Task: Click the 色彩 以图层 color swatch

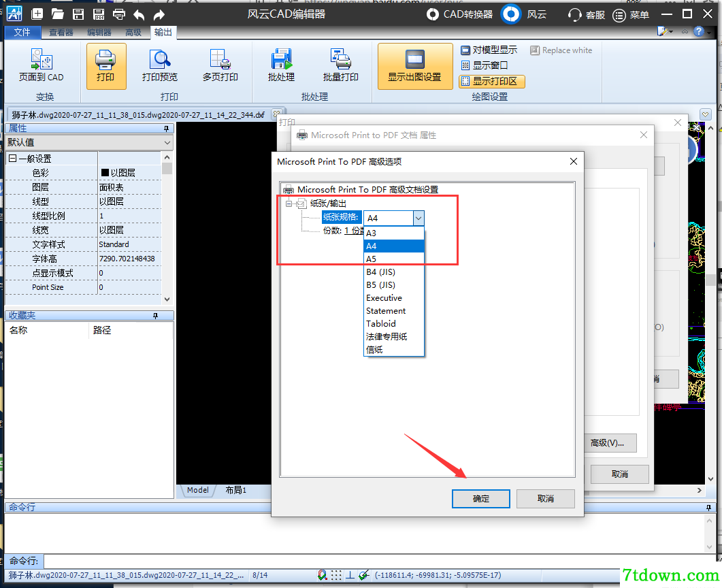Action: coord(105,173)
